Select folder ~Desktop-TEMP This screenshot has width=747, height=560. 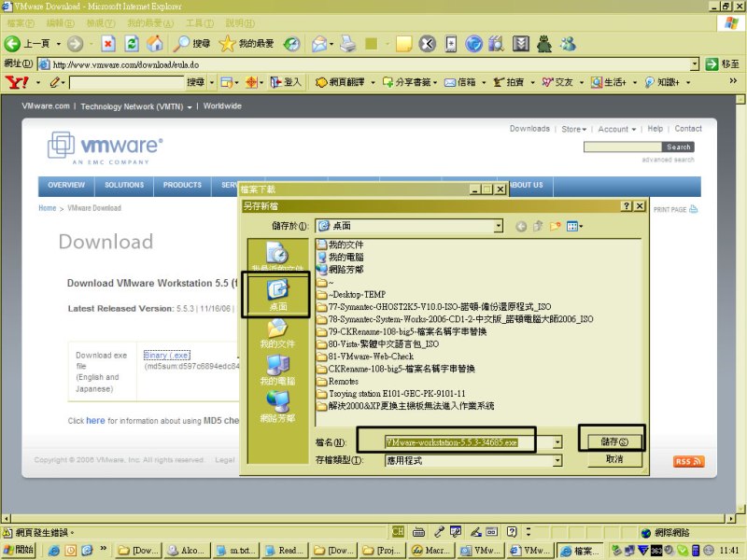pyautogui.click(x=352, y=294)
